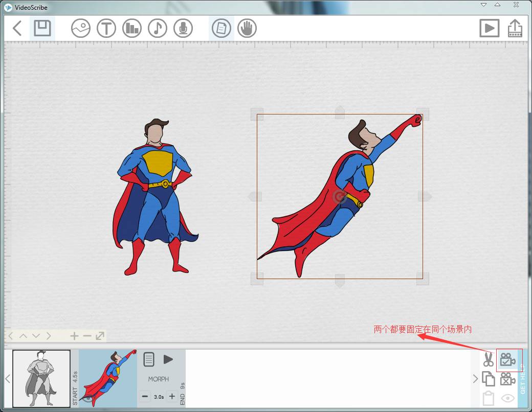Pan the canvas up with the arrow control
532x412 pixels.
23,336
